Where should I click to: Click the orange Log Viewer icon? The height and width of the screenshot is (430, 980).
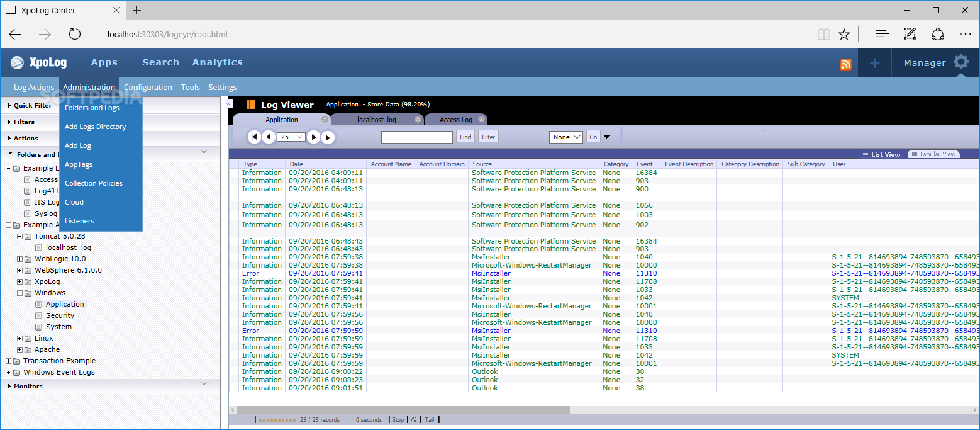pos(250,105)
